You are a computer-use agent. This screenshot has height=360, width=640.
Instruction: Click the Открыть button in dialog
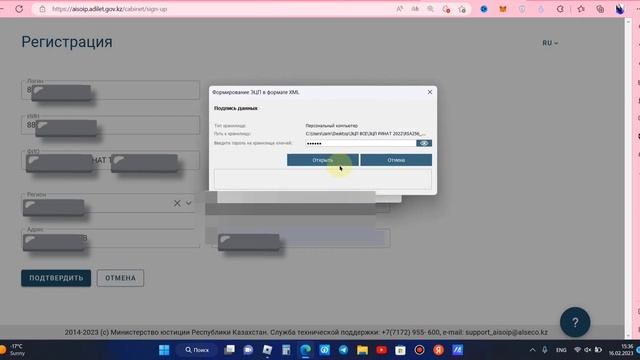click(x=322, y=160)
